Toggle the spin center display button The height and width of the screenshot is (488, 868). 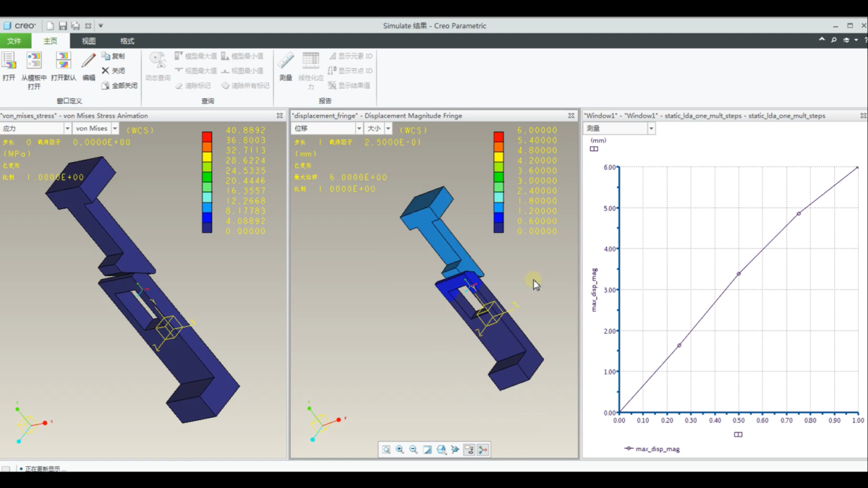482,450
